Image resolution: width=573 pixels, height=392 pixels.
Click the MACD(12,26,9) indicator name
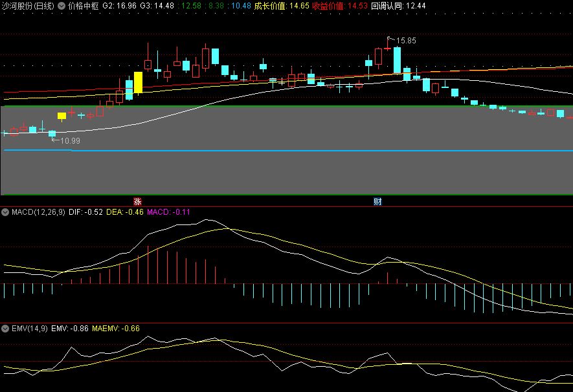(x=38, y=212)
